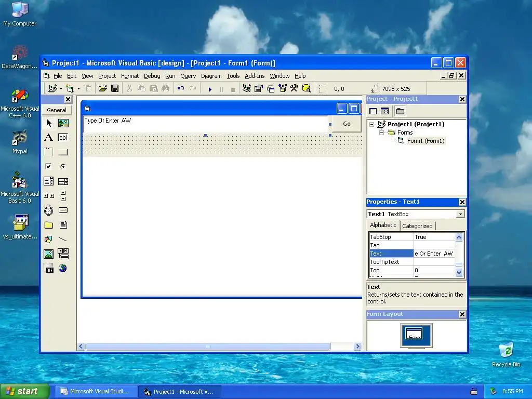This screenshot has width=532, height=399.
Task: Click the Save Project floppy icon
Action: [115, 89]
